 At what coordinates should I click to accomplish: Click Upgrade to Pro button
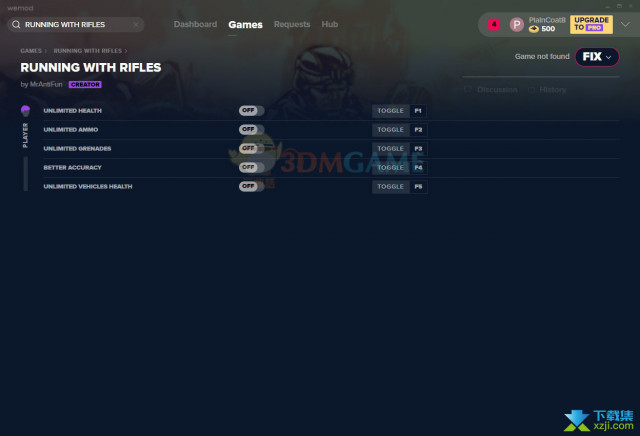(591, 24)
